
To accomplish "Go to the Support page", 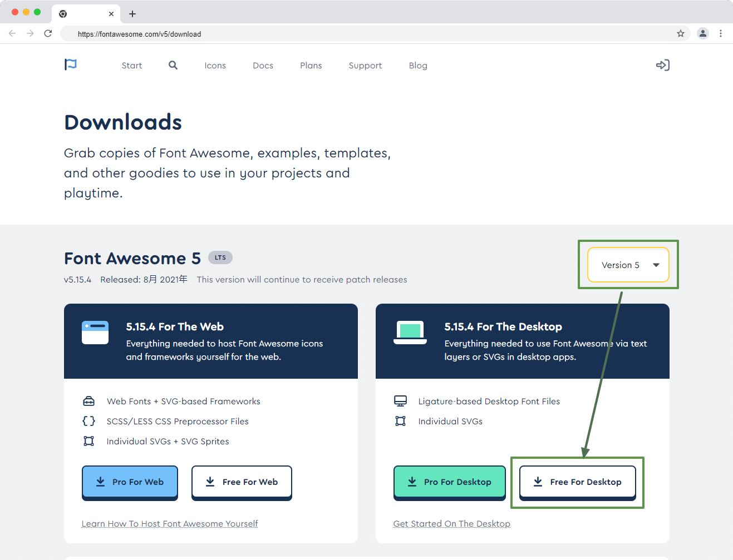I will point(365,66).
